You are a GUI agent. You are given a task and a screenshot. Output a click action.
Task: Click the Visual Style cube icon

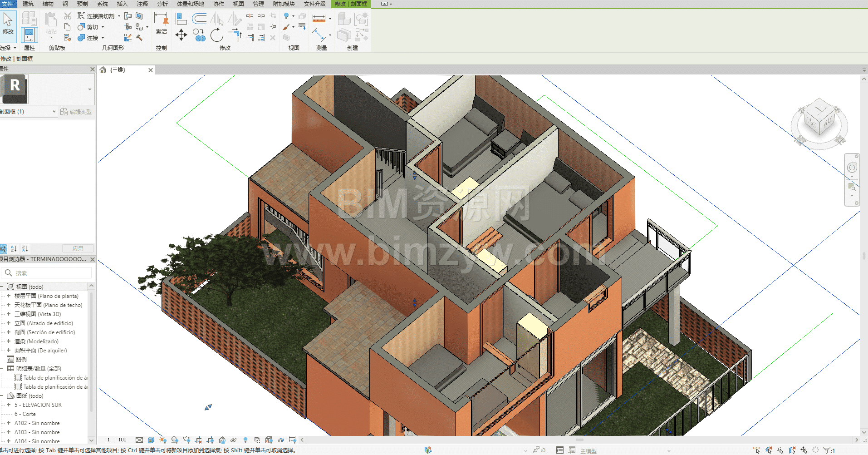151,440
